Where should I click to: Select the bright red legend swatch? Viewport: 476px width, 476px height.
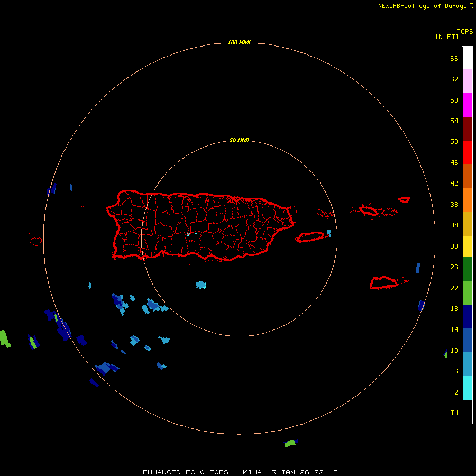(x=467, y=152)
